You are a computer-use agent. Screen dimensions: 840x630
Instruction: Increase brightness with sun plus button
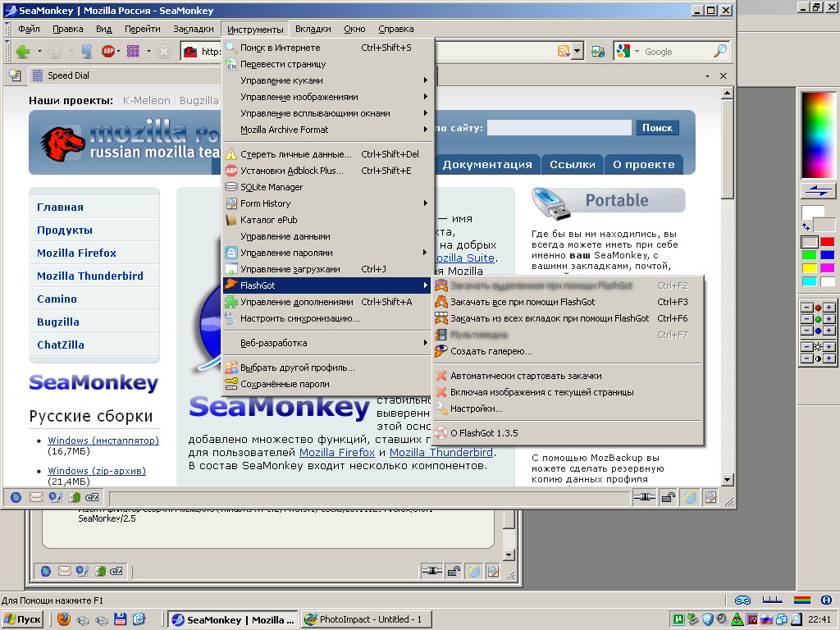pyautogui.click(x=829, y=347)
